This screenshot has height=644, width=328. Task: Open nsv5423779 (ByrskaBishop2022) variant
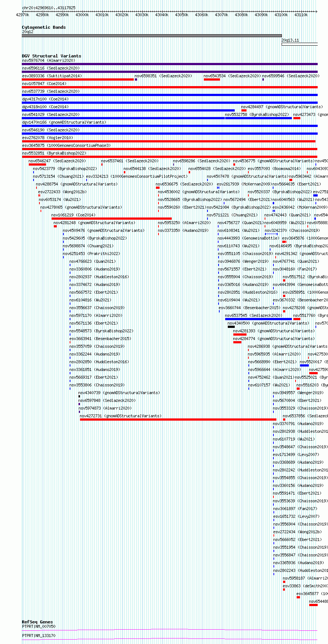(x=65, y=169)
